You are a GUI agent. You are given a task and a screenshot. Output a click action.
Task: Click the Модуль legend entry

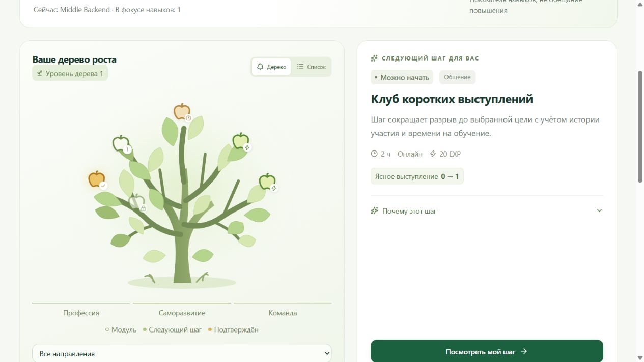[121, 329]
